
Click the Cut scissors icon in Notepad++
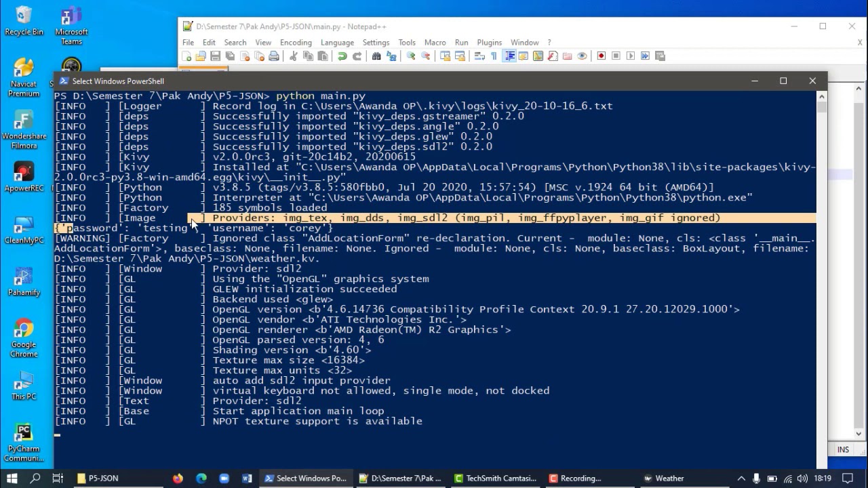point(294,56)
